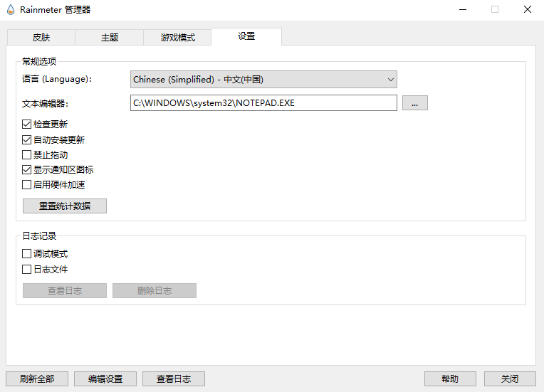Click the 重置统计数据 button
The image size is (544, 392).
[x=65, y=206]
